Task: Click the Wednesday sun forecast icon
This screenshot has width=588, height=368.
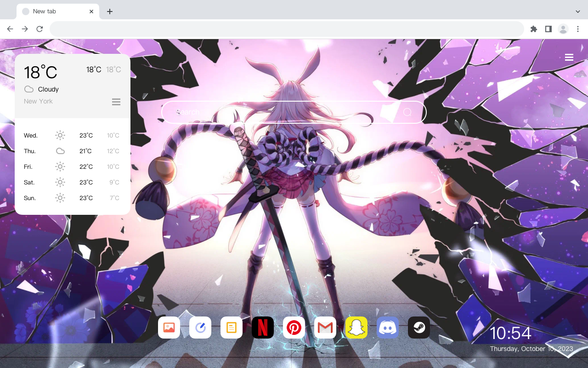Action: coord(60,135)
